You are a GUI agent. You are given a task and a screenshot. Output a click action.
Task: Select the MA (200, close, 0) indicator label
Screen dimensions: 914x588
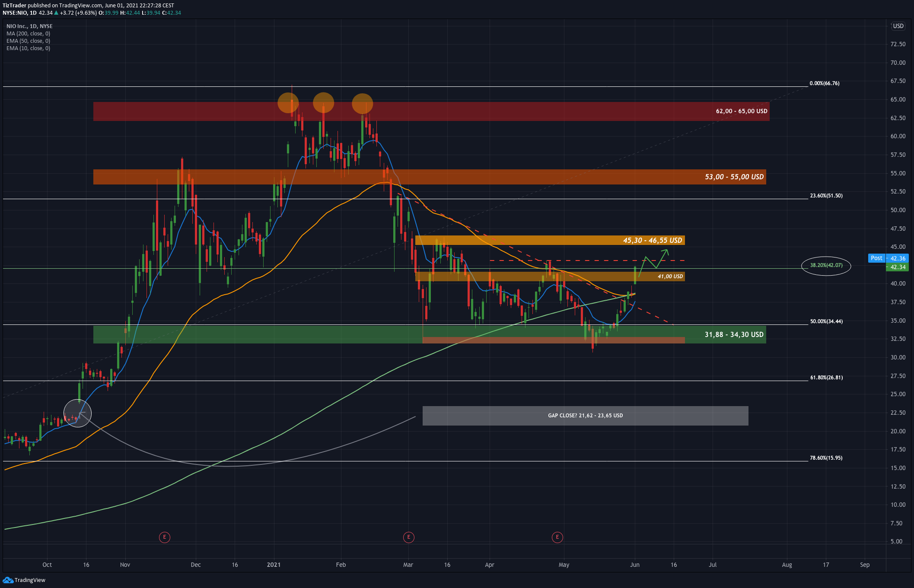29,34
